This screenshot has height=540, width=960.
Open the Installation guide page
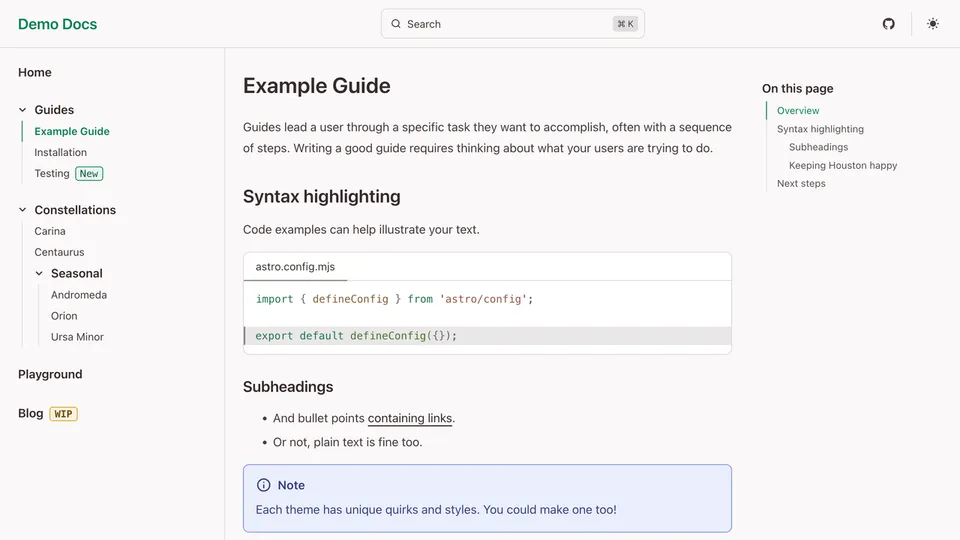pos(60,153)
